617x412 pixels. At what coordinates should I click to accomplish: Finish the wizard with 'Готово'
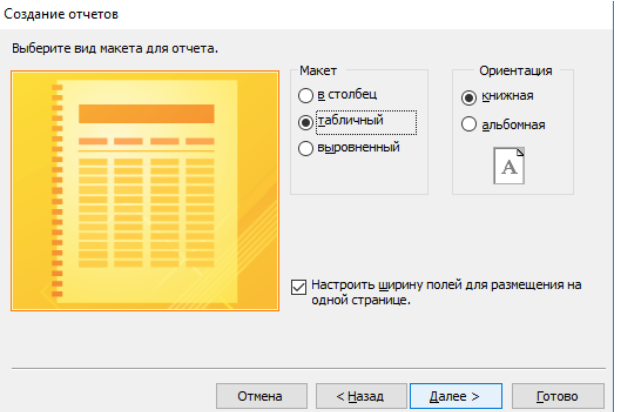coord(557,396)
